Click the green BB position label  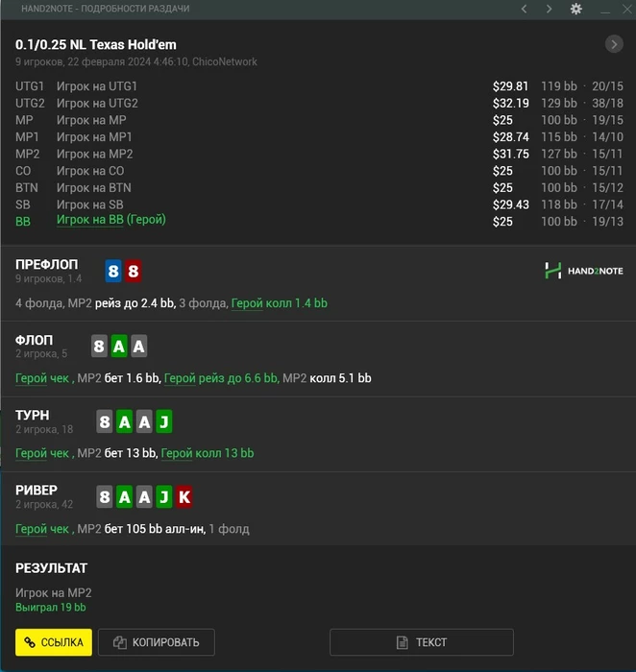coord(23,222)
